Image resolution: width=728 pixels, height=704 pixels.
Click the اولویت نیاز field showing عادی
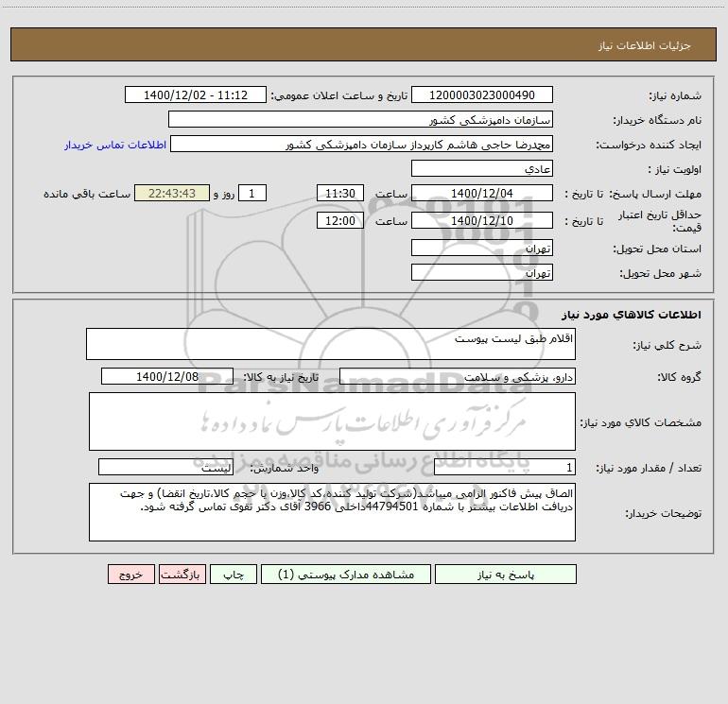(482, 168)
